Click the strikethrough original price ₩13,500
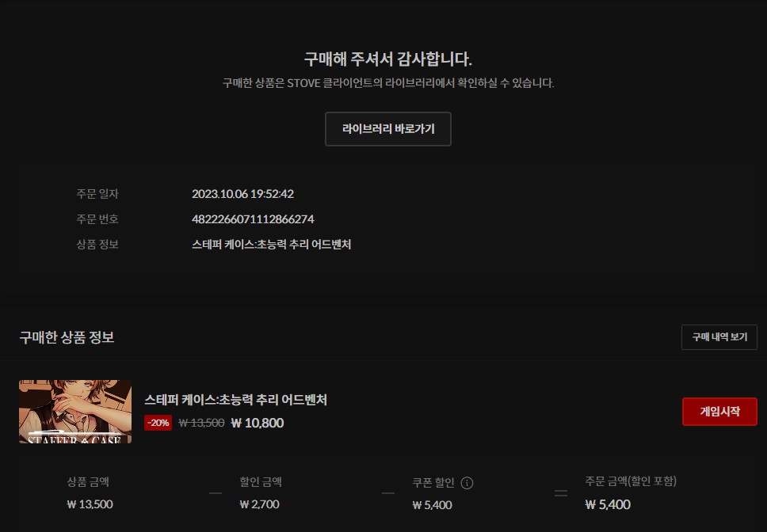This screenshot has width=767, height=532. click(201, 423)
